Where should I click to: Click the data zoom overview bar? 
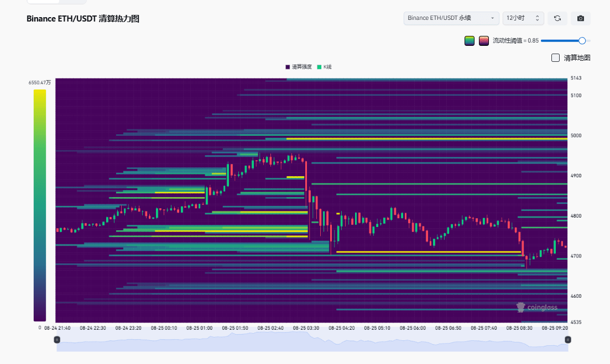tap(312, 341)
